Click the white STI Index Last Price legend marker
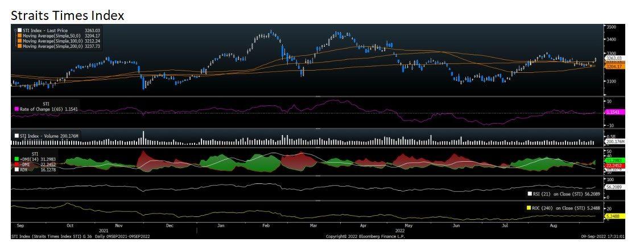Image resolution: width=644 pixels, height=250 pixels. click(x=20, y=30)
